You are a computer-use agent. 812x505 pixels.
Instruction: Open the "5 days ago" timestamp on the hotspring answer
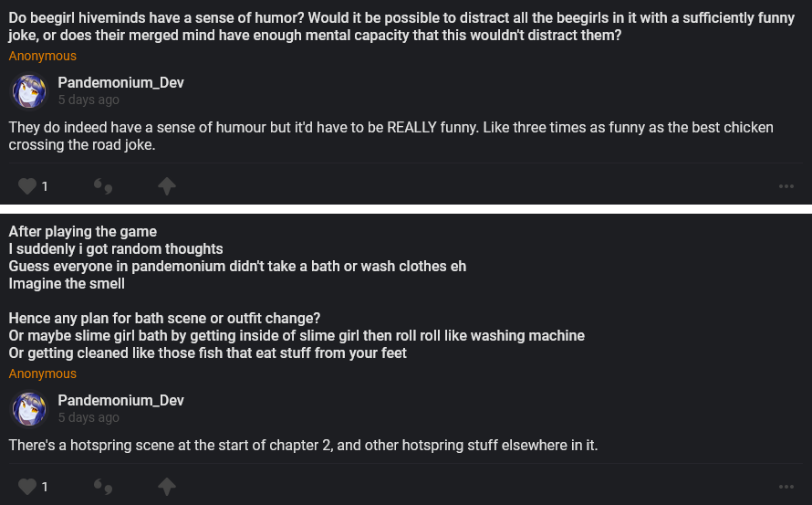coord(88,418)
